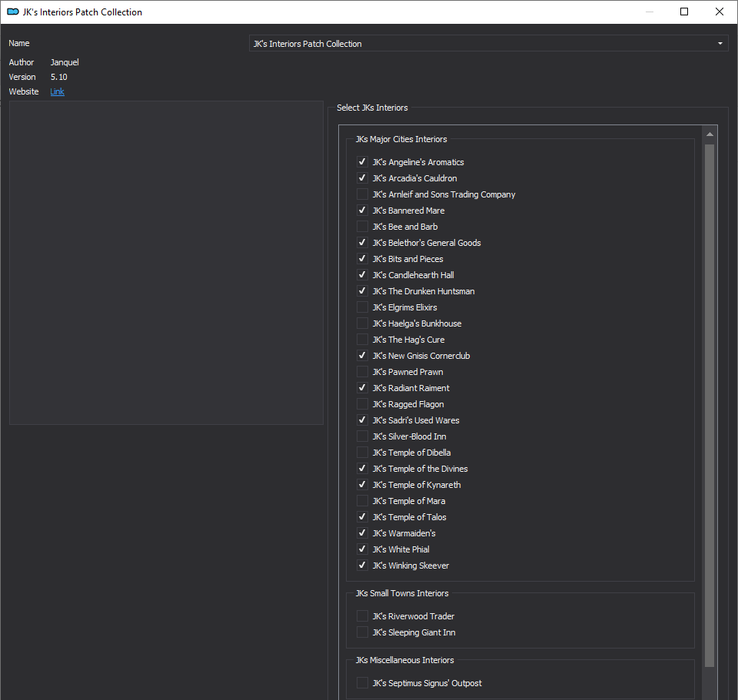Image resolution: width=738 pixels, height=700 pixels.
Task: Toggle JK's Warmaiden's checkbox
Action: 362,533
